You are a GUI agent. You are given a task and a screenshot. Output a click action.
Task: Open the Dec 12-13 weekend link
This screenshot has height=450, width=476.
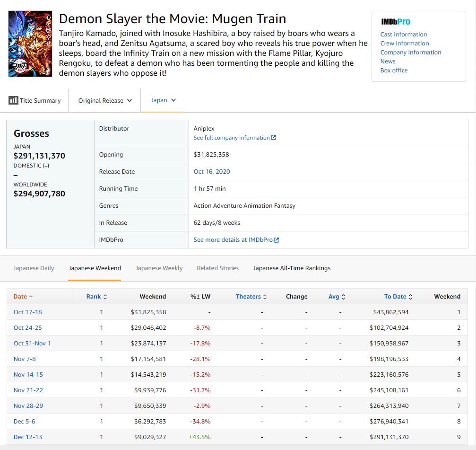tap(28, 437)
